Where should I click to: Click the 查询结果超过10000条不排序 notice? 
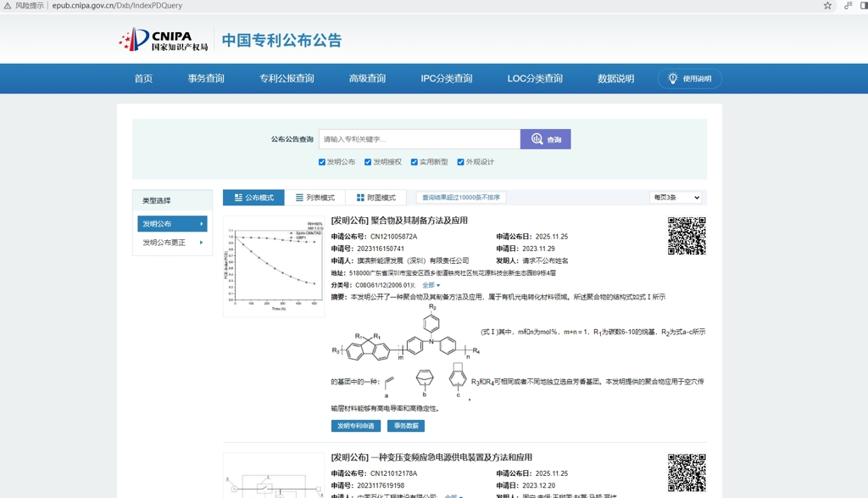coord(461,198)
